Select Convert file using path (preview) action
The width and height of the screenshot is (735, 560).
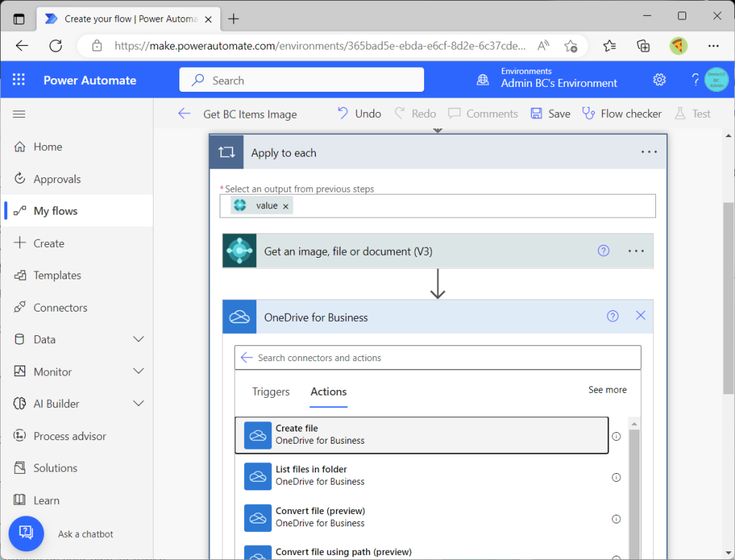point(421,552)
